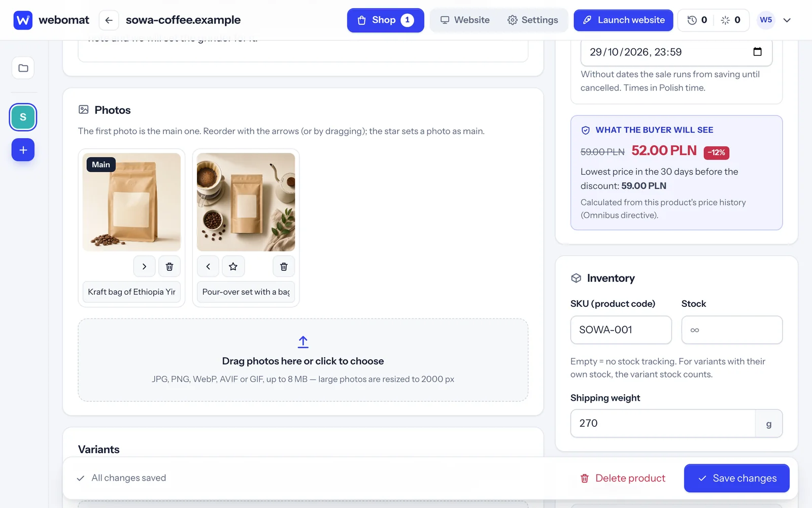Click the Photos section heading
The height and width of the screenshot is (508, 812).
(x=113, y=110)
